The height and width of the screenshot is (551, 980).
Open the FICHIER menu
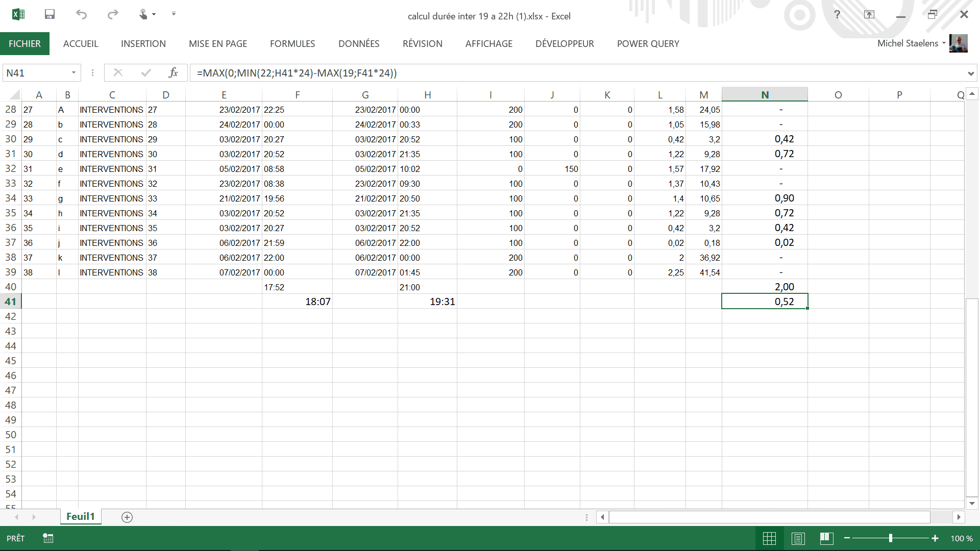(24, 44)
